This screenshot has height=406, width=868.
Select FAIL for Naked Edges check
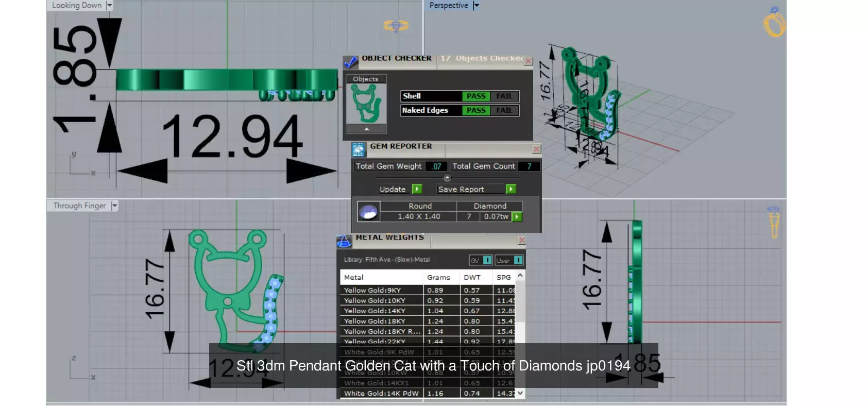(504, 110)
